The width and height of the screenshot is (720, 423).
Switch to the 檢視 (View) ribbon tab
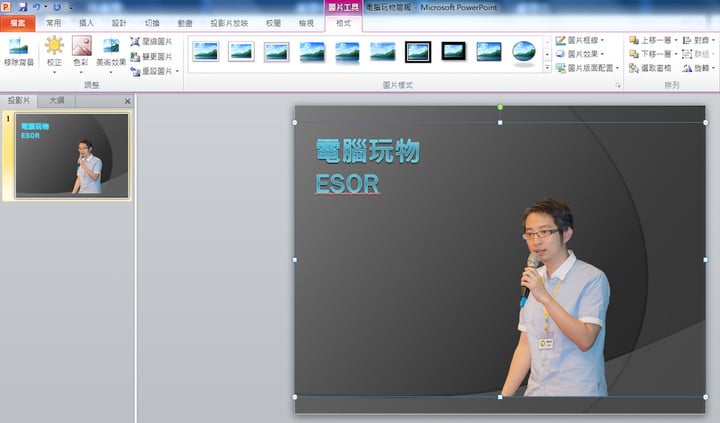click(306, 23)
